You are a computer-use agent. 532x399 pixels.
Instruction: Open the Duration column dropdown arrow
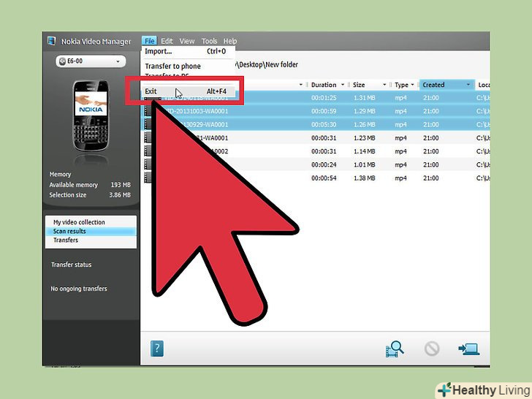(x=343, y=85)
